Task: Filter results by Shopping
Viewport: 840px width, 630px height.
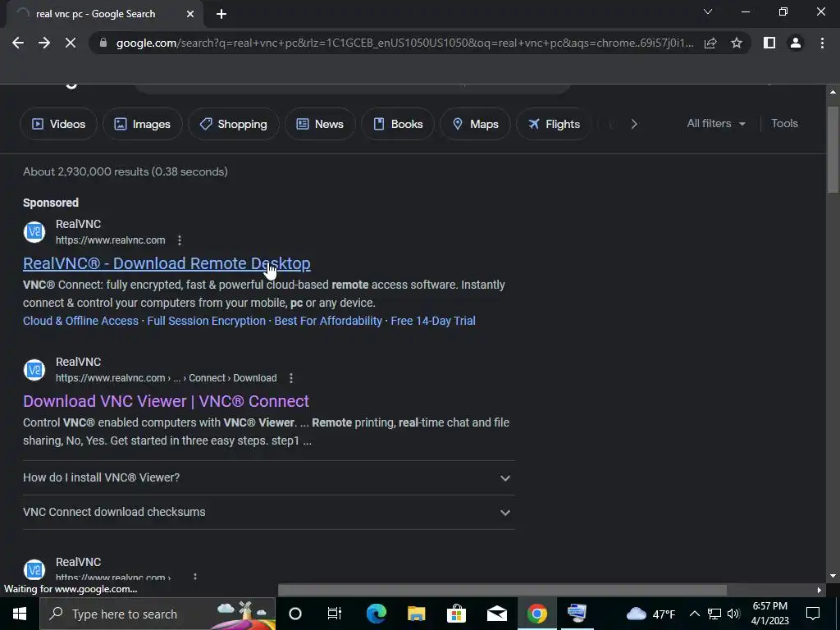Action: point(233,124)
